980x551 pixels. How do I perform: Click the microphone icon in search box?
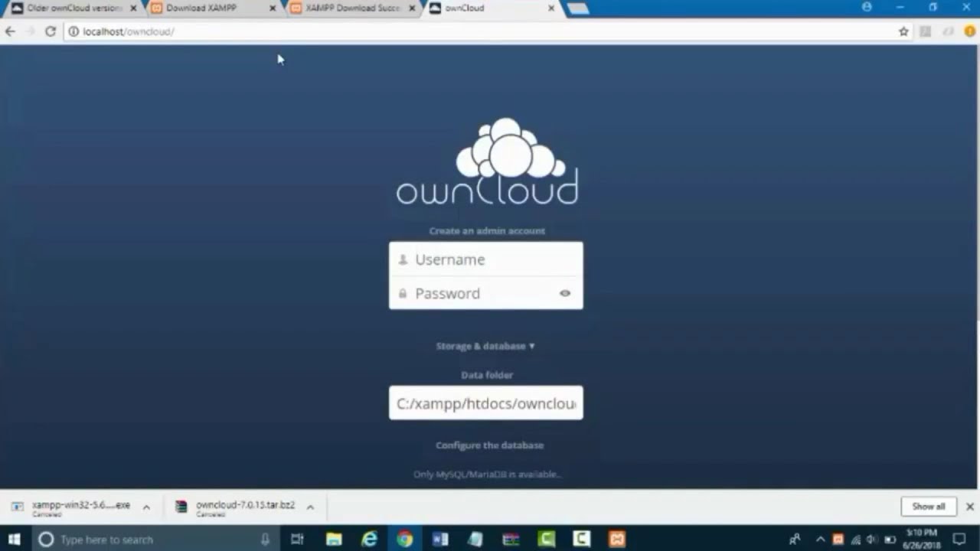point(265,540)
